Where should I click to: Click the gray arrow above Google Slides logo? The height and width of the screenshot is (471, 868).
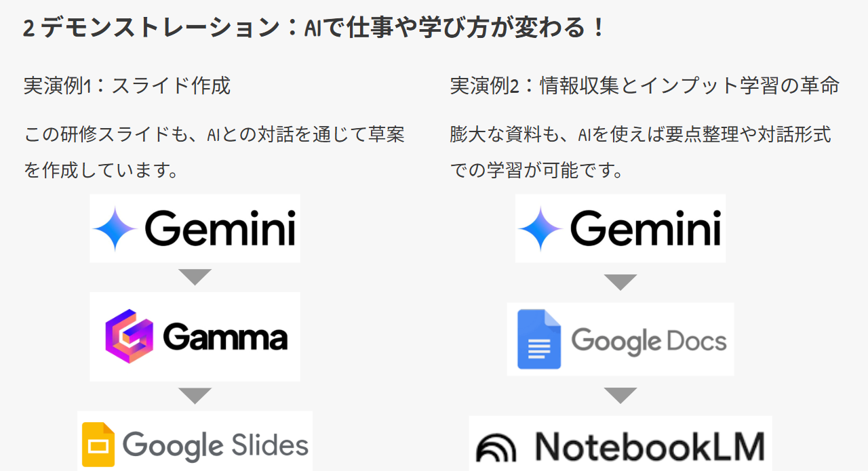point(195,396)
